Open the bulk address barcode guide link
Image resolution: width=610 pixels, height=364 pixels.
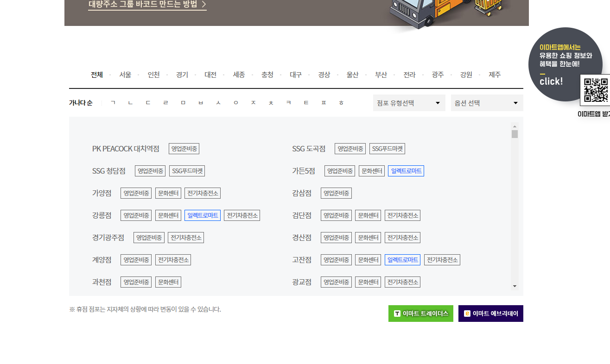tap(147, 5)
